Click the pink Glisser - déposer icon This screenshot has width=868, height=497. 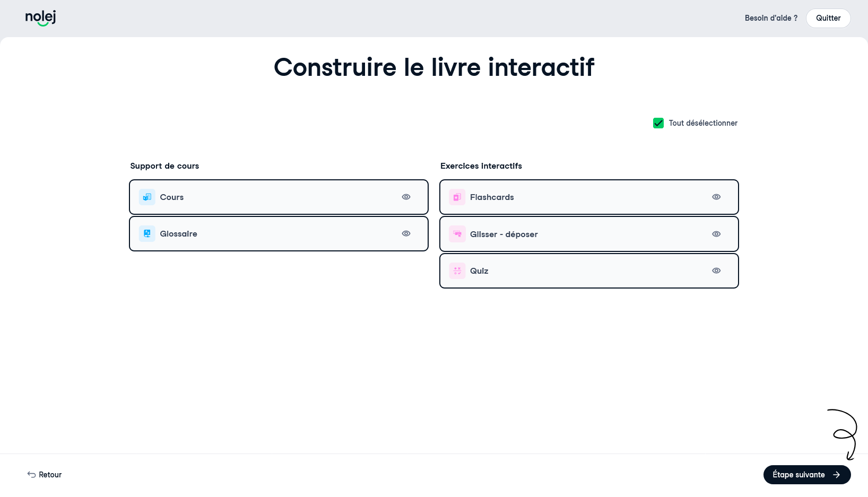(x=457, y=234)
